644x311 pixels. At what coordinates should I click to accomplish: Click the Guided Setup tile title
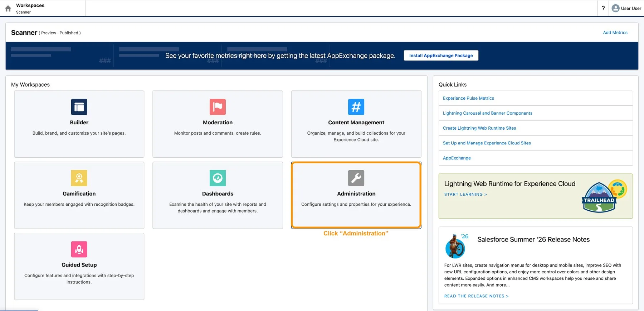tap(79, 265)
